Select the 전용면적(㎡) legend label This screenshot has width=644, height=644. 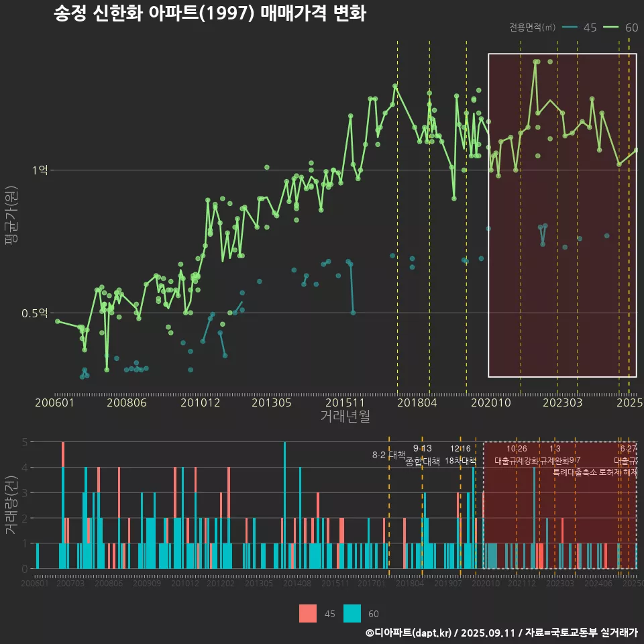tap(532, 28)
